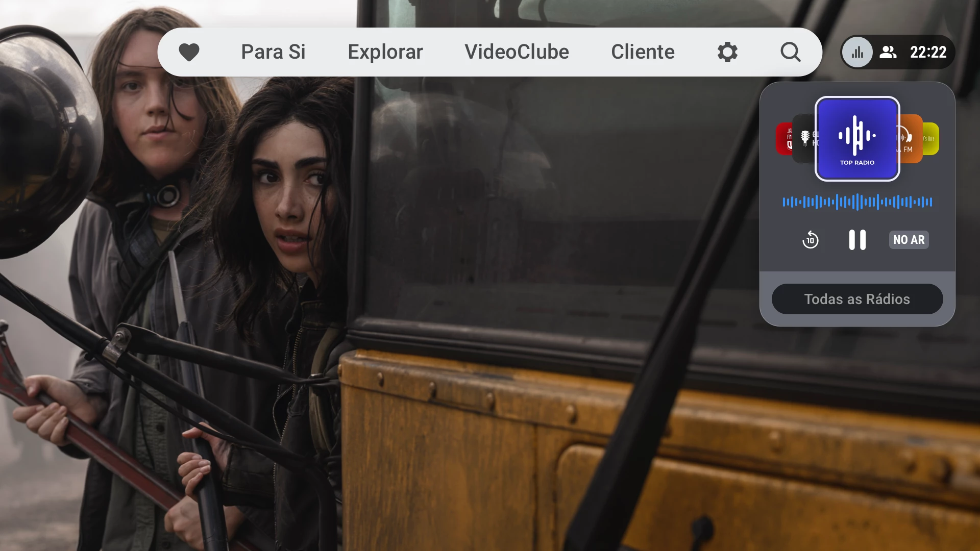Image resolution: width=980 pixels, height=551 pixels.
Task: Click the NO AR live badge
Action: (x=909, y=240)
